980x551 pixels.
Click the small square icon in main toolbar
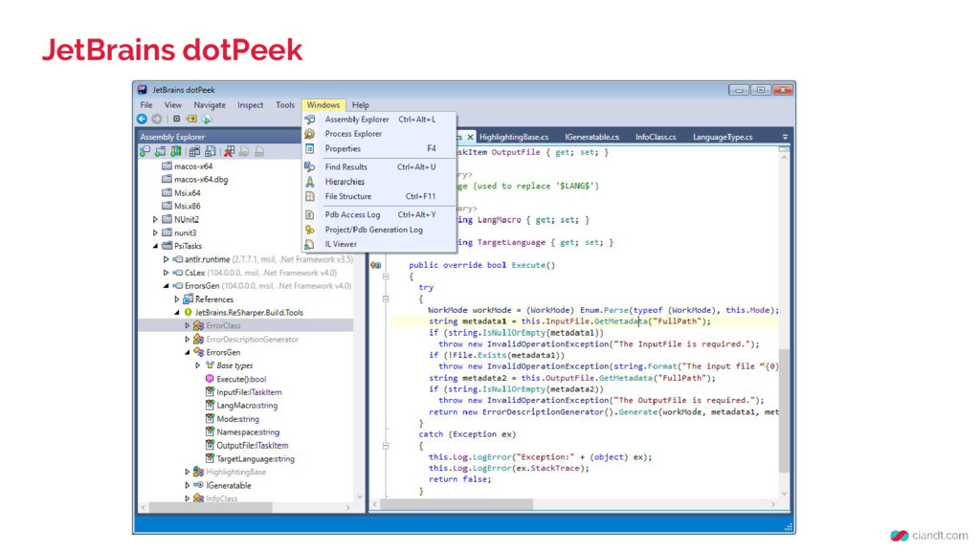[x=177, y=119]
